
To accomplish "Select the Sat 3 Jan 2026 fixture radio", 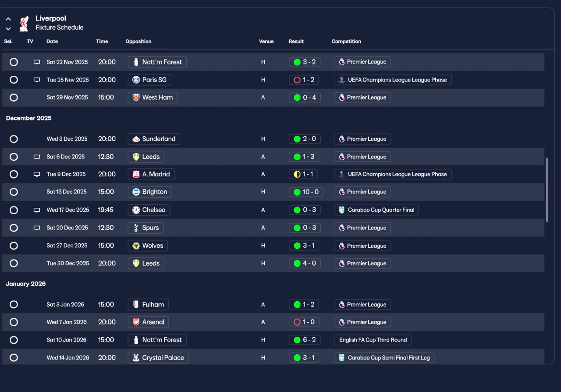I will (14, 304).
